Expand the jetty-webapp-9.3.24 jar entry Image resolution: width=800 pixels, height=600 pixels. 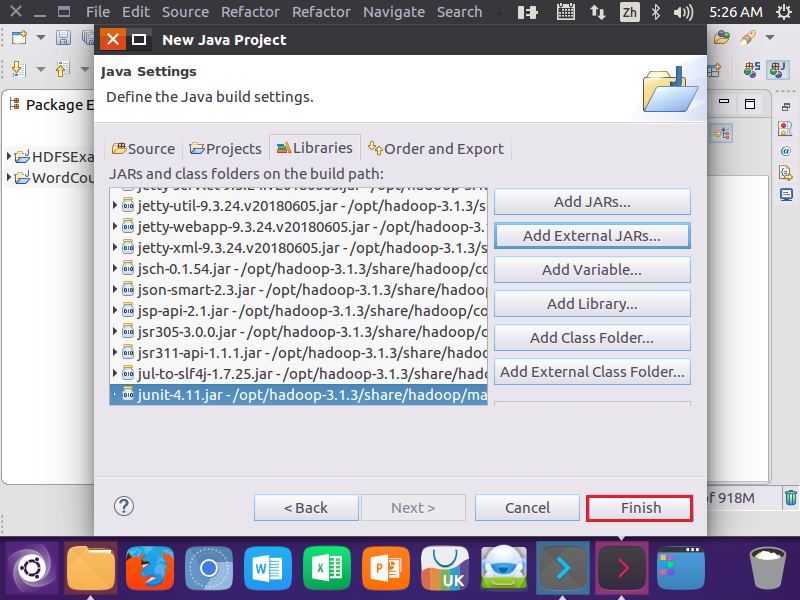click(115, 227)
